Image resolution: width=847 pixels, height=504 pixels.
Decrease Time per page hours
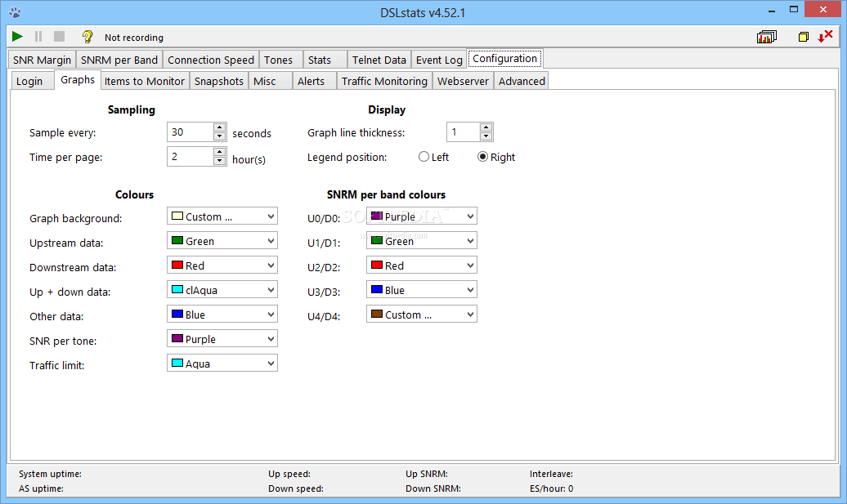[x=219, y=161]
